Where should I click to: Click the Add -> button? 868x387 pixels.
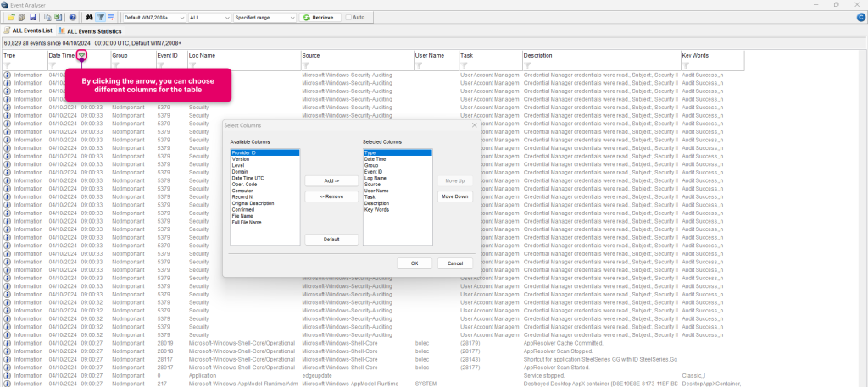pos(331,180)
